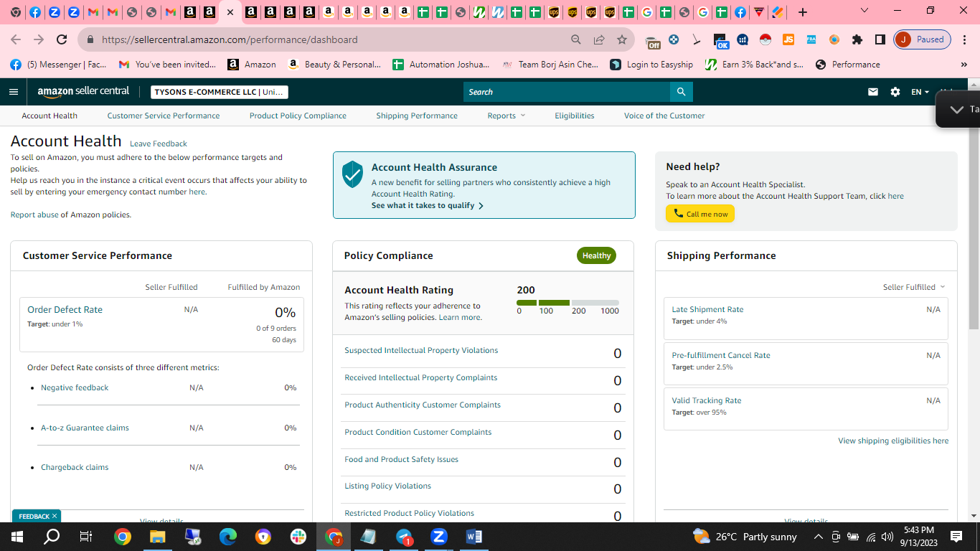Open the TYSONS E-COMMERCE LLC account switcher
The width and height of the screenshot is (980, 551).
220,92
